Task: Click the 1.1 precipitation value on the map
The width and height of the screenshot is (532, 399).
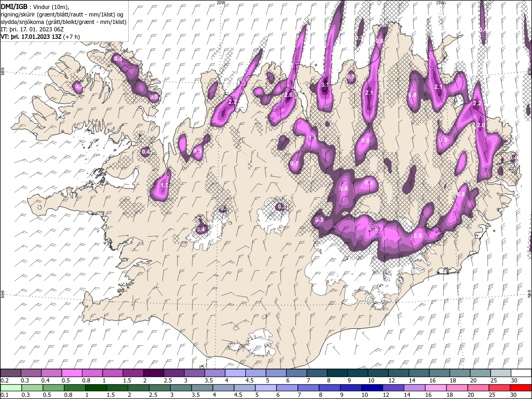Action: (312, 138)
